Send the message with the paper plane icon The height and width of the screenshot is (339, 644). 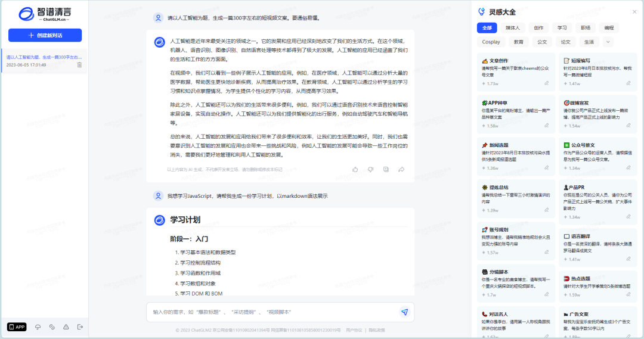404,312
